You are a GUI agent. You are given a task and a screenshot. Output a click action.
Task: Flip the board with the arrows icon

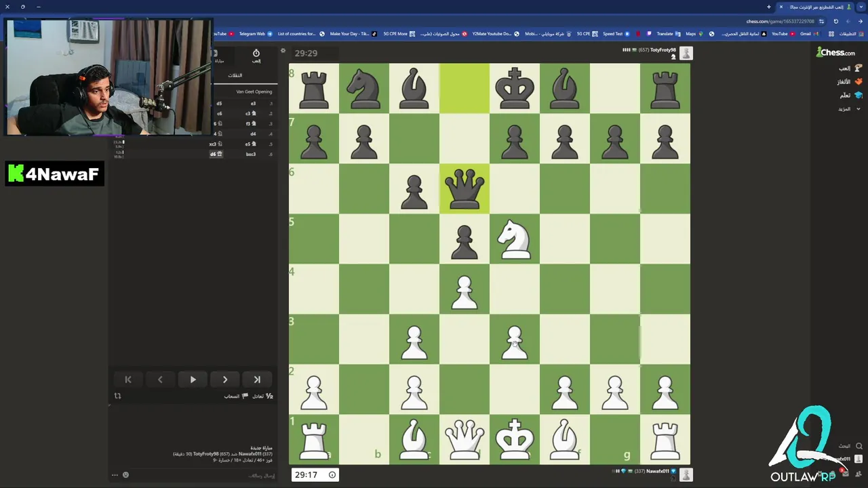click(117, 396)
